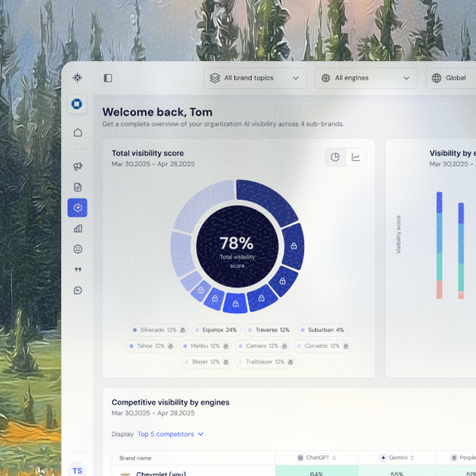Click the 78% total visibility center circle
Viewport: 476px width, 476px height.
tap(237, 246)
